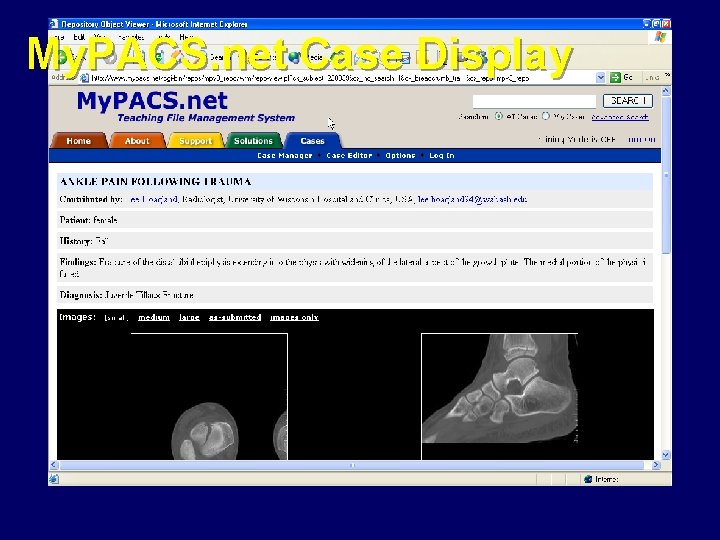Click the green Go arrow icon
Viewport: 720px width, 540px height.
click(615, 78)
